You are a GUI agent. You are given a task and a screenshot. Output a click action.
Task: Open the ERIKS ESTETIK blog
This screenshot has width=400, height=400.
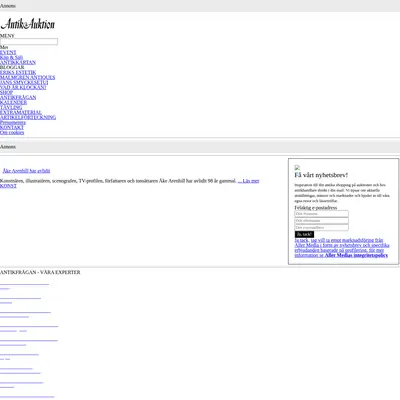18,72
